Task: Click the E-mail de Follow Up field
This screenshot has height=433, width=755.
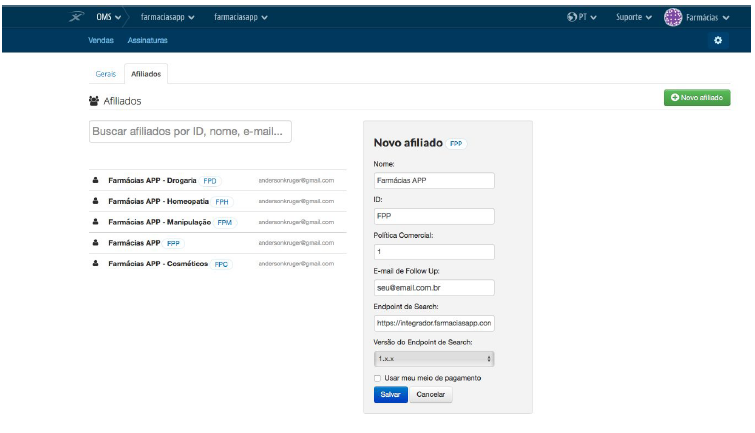Action: pyautogui.click(x=434, y=287)
